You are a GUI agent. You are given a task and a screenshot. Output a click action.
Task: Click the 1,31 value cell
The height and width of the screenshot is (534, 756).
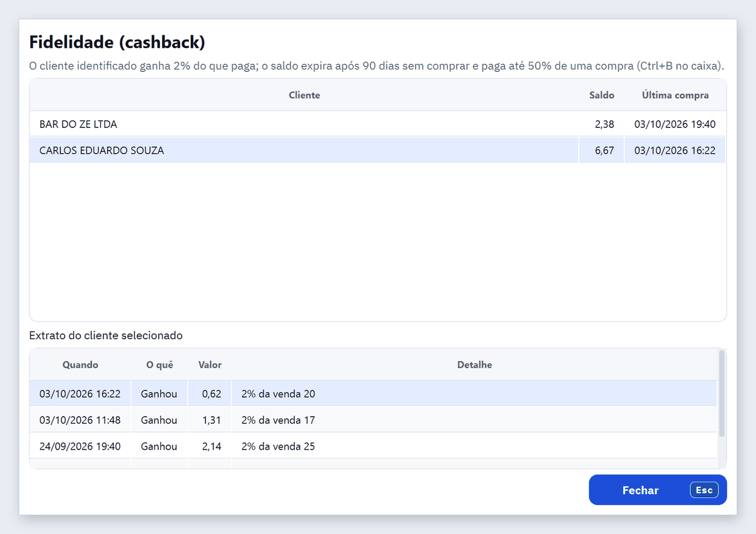click(210, 420)
